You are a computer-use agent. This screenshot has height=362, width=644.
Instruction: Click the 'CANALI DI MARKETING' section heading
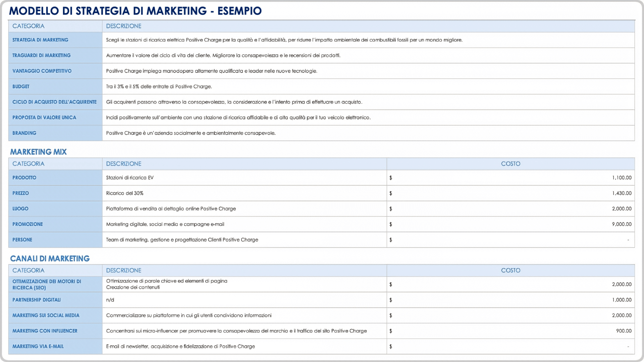50,258
